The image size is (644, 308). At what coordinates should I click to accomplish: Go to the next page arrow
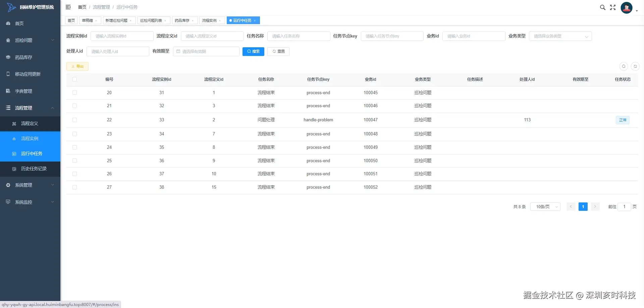(595, 207)
